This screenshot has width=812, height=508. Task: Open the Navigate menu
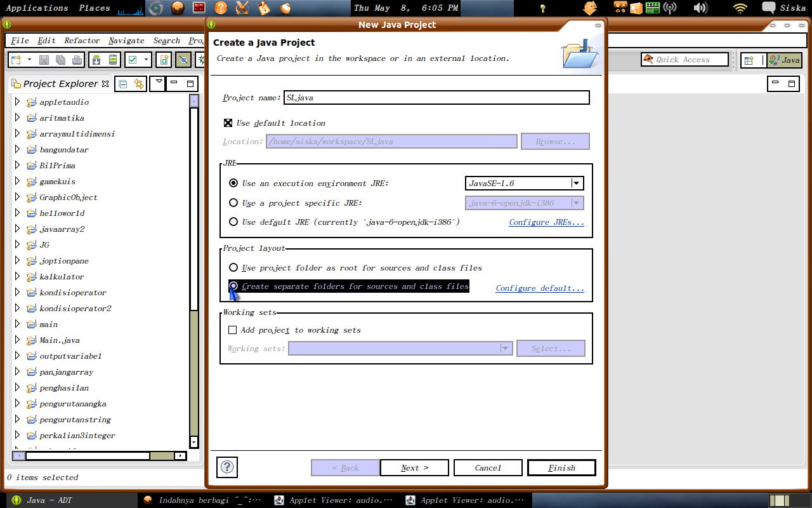(x=126, y=40)
